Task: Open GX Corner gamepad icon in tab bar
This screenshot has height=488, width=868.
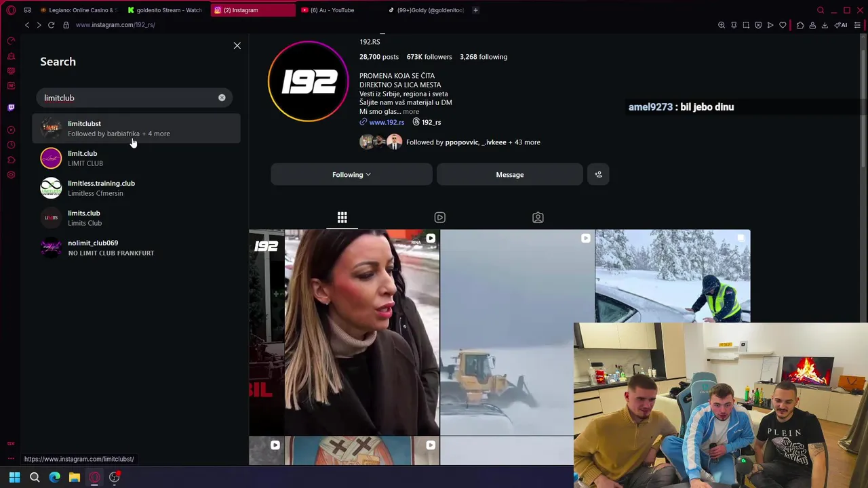Action: click(28, 10)
